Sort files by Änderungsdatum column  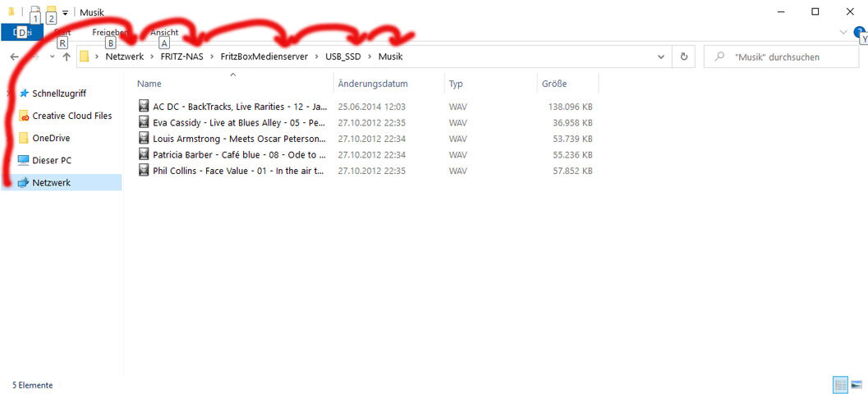pyautogui.click(x=373, y=84)
